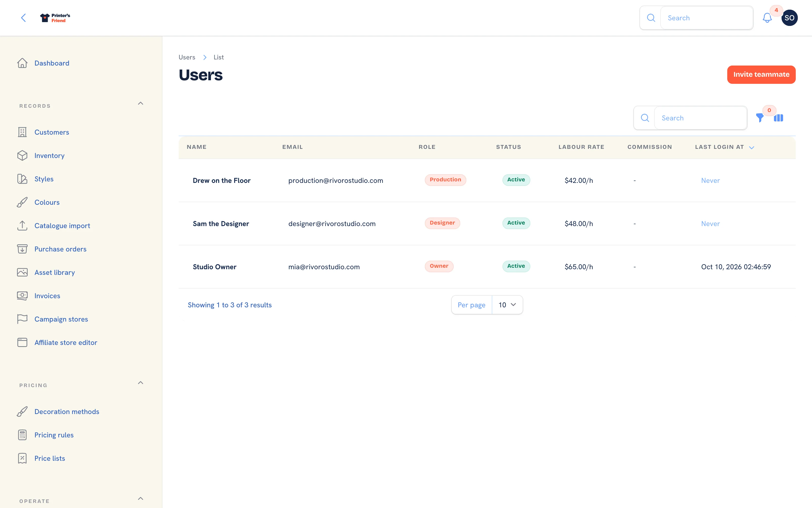Open the table filter funnel icon
The image size is (812, 508).
(760, 118)
